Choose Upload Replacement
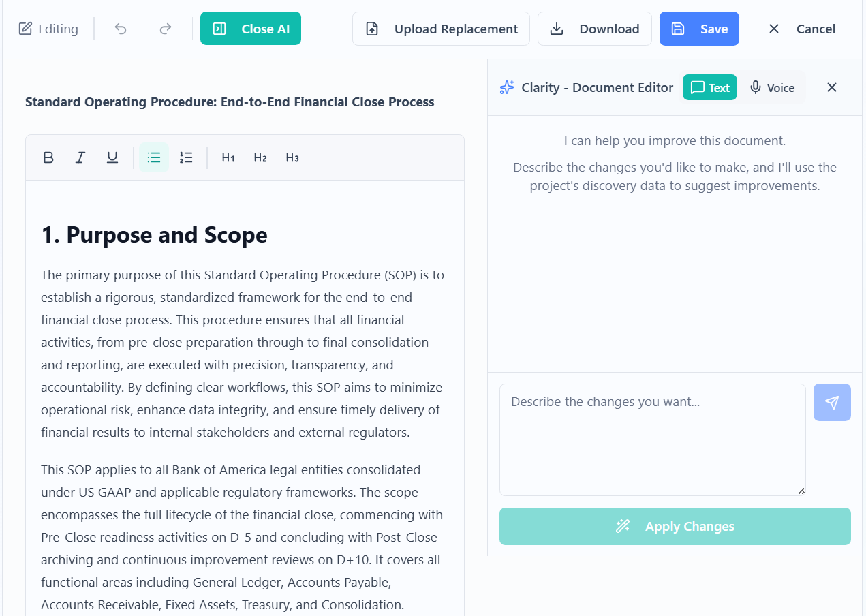 [441, 29]
